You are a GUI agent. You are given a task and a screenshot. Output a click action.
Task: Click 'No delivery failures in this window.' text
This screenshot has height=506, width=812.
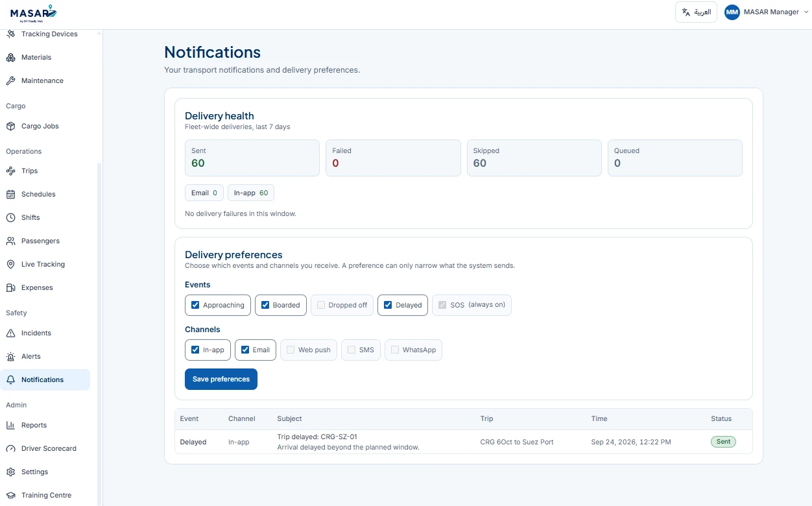[x=241, y=213]
